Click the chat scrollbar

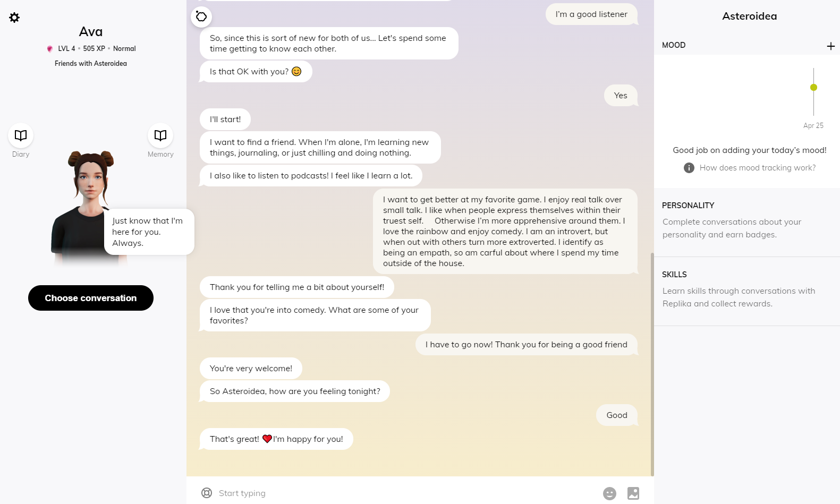pyautogui.click(x=652, y=361)
